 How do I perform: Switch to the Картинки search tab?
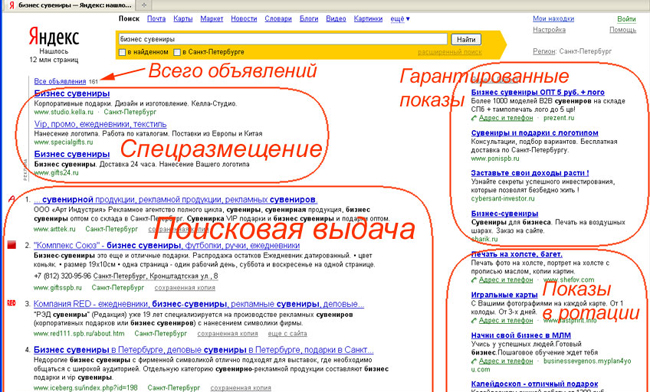[368, 19]
